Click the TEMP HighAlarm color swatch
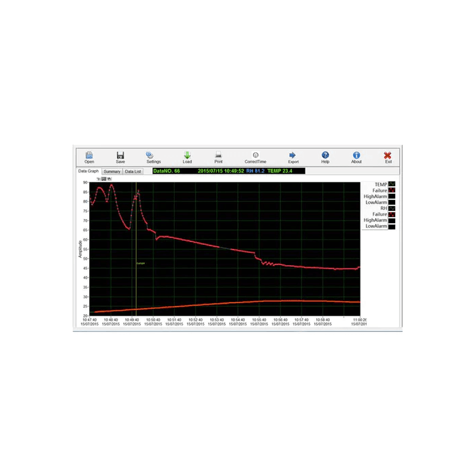 (x=392, y=197)
